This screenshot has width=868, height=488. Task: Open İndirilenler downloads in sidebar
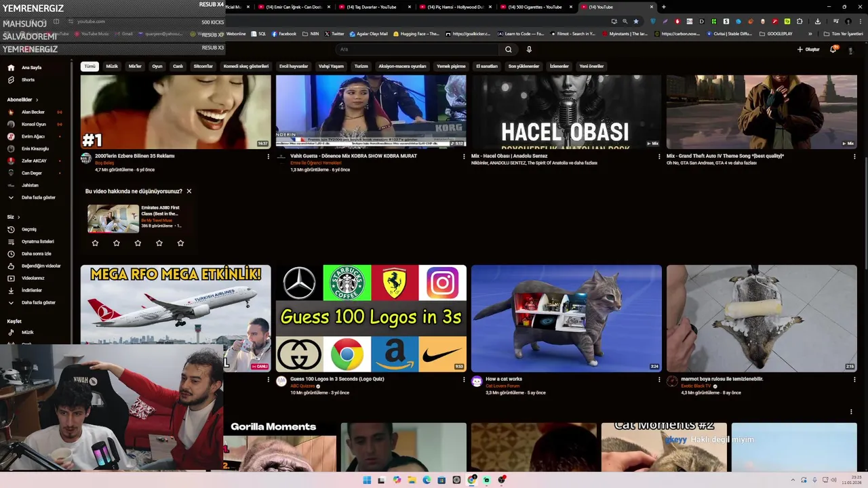pos(31,290)
